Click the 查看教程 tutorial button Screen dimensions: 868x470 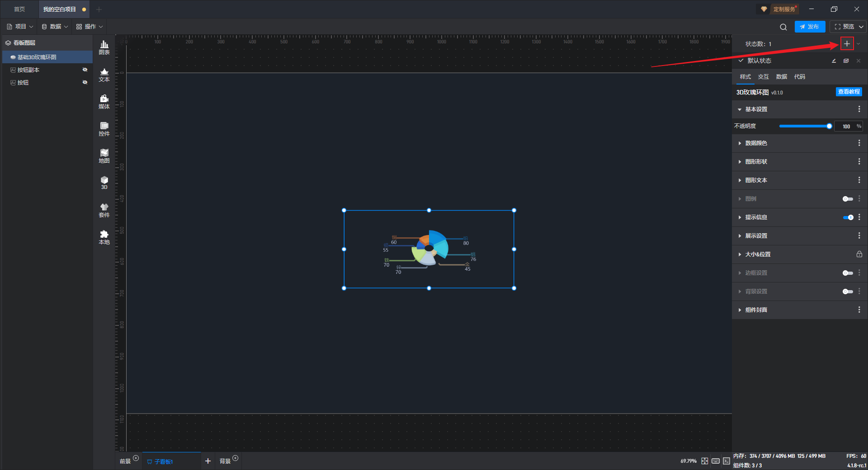point(849,92)
